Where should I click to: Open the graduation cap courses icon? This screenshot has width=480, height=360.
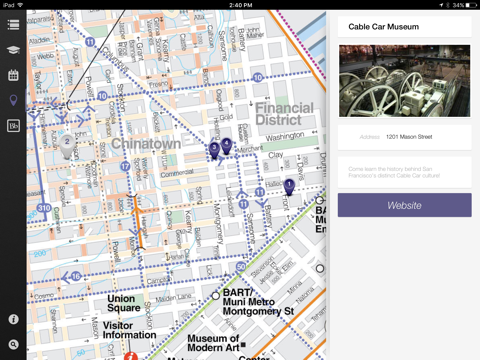click(x=13, y=50)
